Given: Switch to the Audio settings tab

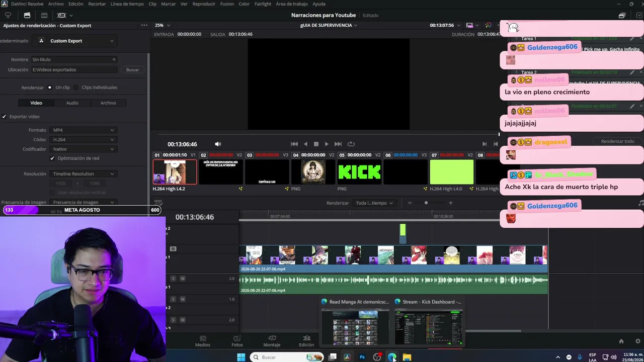Looking at the screenshot, I should 72,103.
